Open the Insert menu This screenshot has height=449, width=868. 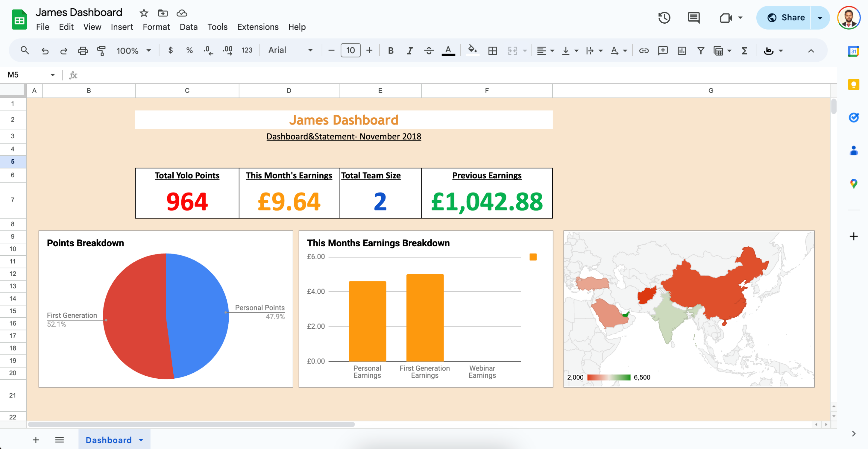pyautogui.click(x=122, y=27)
